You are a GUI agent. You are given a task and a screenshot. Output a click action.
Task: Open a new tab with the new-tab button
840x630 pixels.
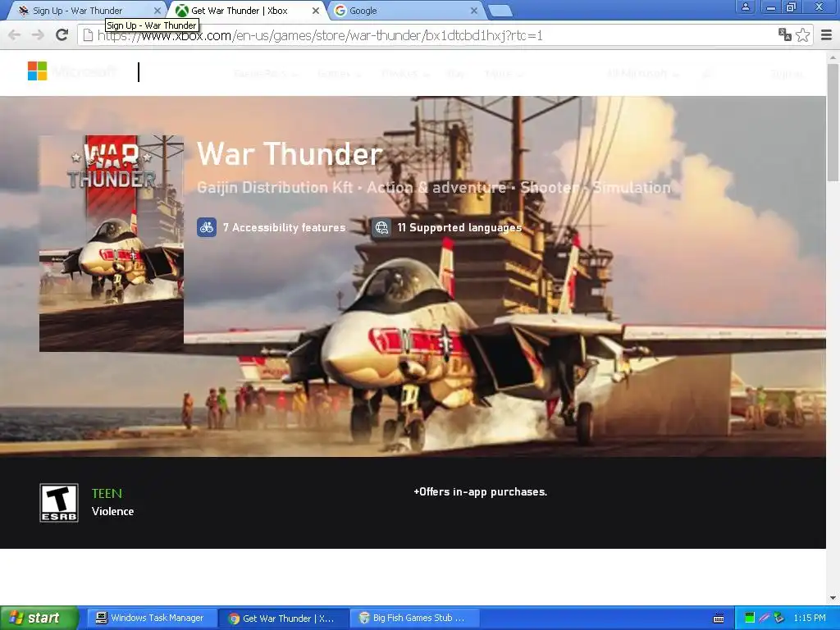(x=500, y=11)
